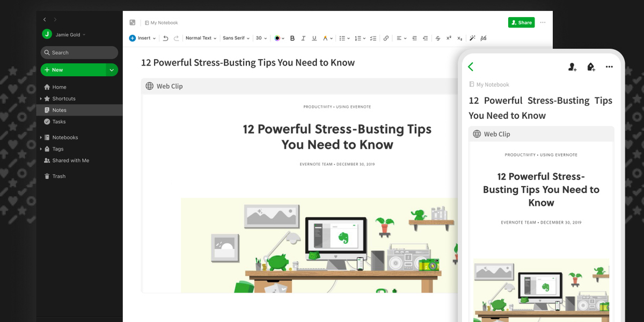
Task: Open Notes in the sidebar
Action: [59, 110]
